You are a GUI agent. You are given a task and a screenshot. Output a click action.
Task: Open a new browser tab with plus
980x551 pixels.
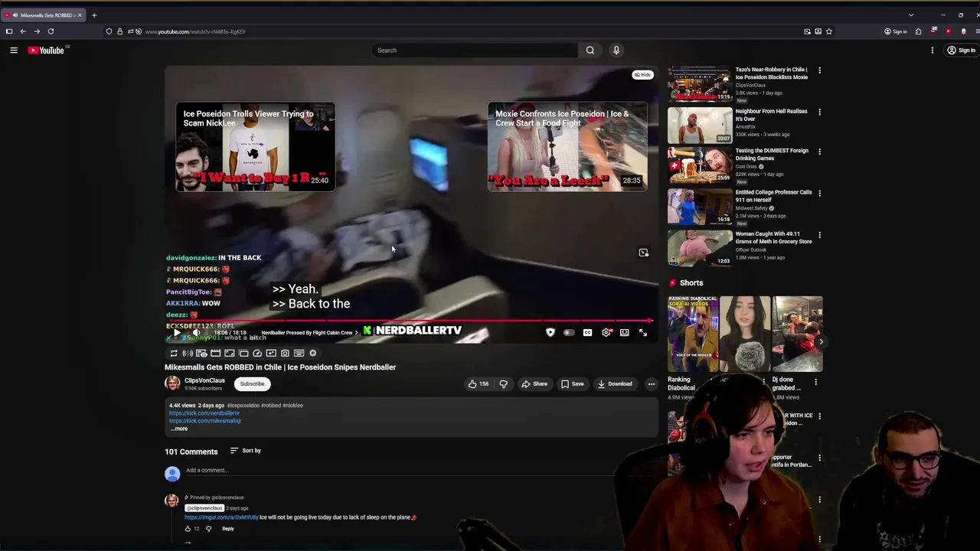94,15
